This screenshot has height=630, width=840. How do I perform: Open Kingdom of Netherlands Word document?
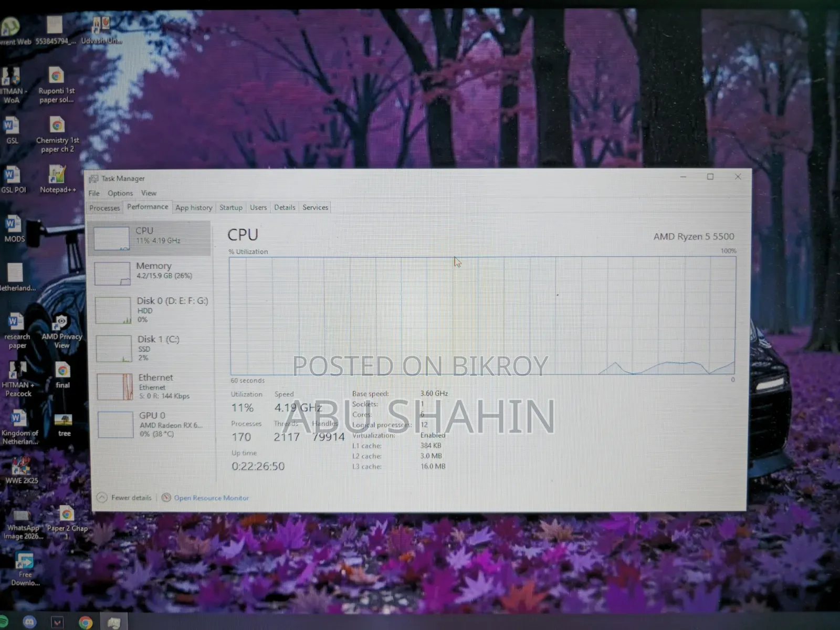click(x=19, y=427)
